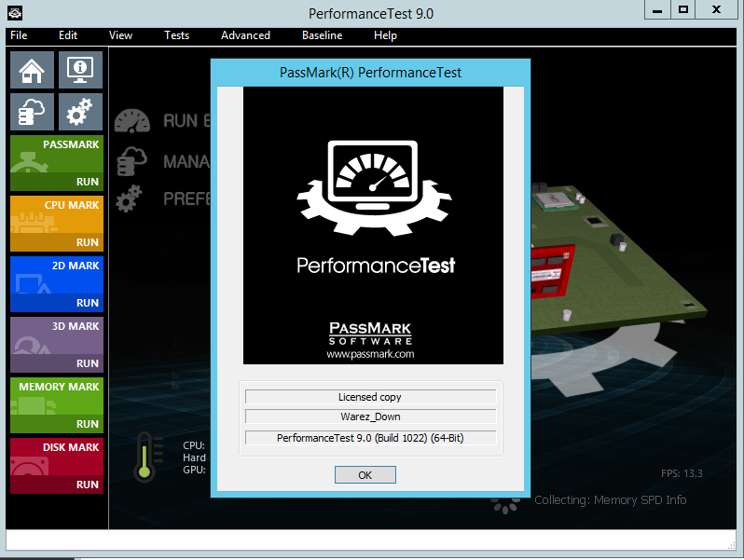Select the 2D Mark tile
This screenshot has height=560, width=744.
[57, 276]
